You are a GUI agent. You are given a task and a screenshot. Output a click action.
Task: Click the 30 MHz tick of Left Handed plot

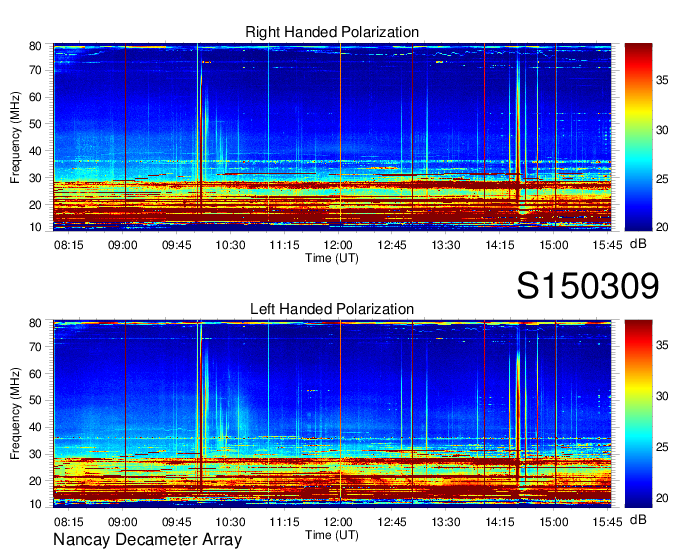35,454
